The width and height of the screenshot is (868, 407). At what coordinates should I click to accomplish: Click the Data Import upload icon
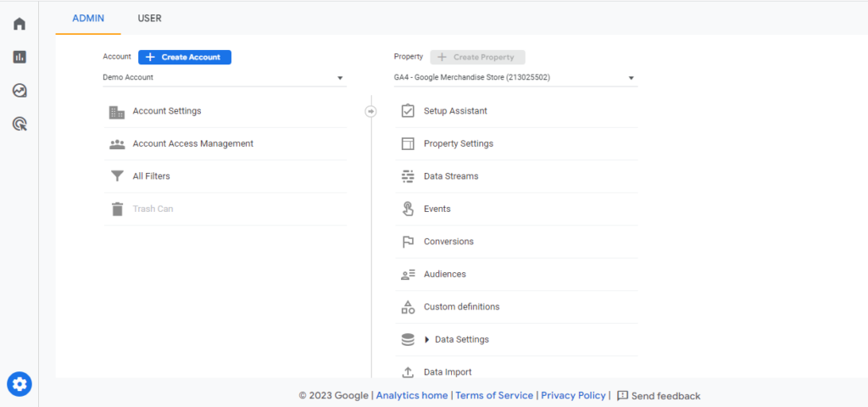tap(408, 373)
